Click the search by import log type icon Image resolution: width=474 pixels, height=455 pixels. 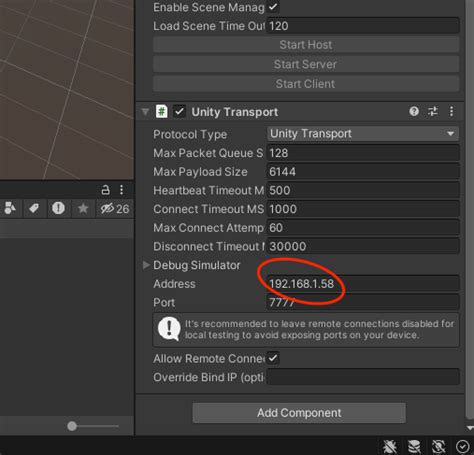pos(58,208)
